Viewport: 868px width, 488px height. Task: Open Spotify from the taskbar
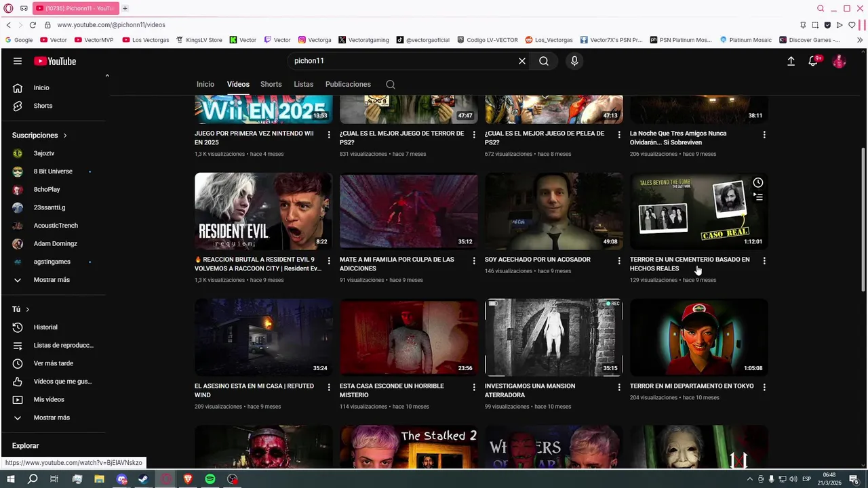click(x=210, y=479)
